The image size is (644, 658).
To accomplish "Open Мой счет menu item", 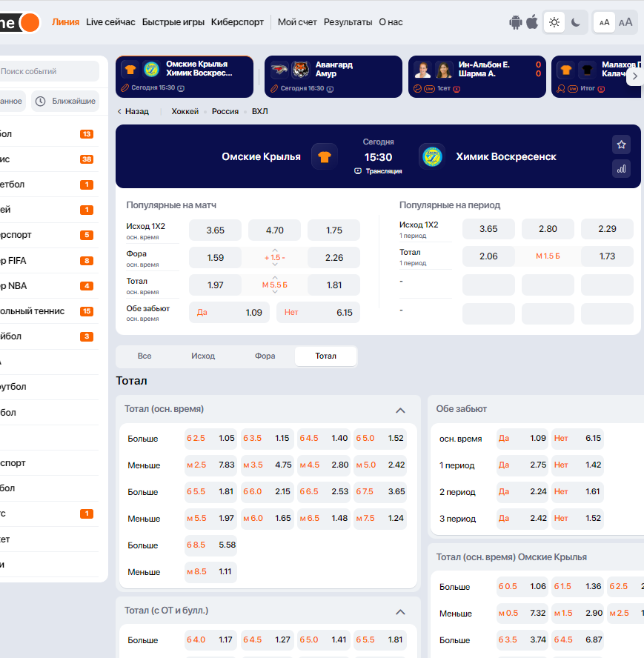I will pos(297,22).
